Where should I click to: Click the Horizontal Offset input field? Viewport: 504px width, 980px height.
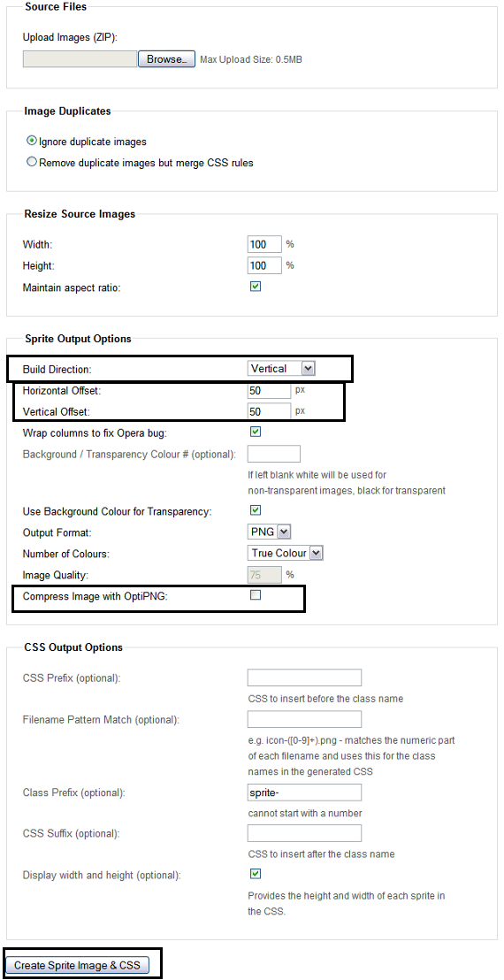pos(269,391)
